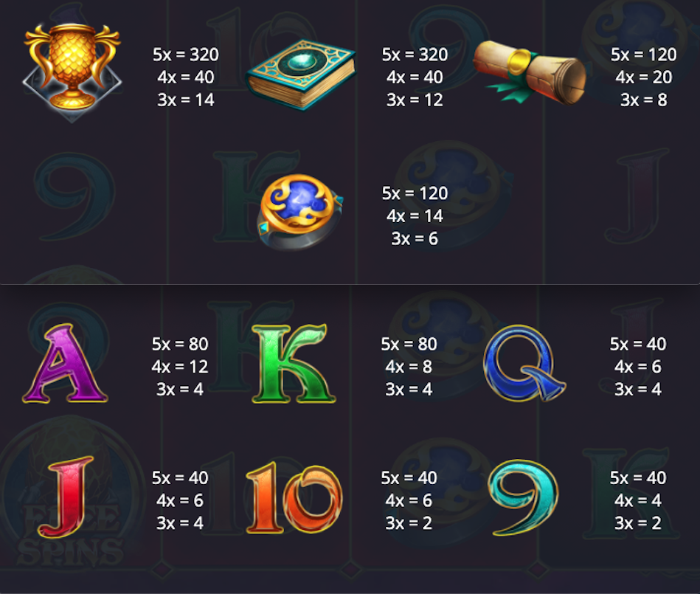700x594 pixels.
Task: Click the letter K 4x = 8 payout
Action: [409, 367]
